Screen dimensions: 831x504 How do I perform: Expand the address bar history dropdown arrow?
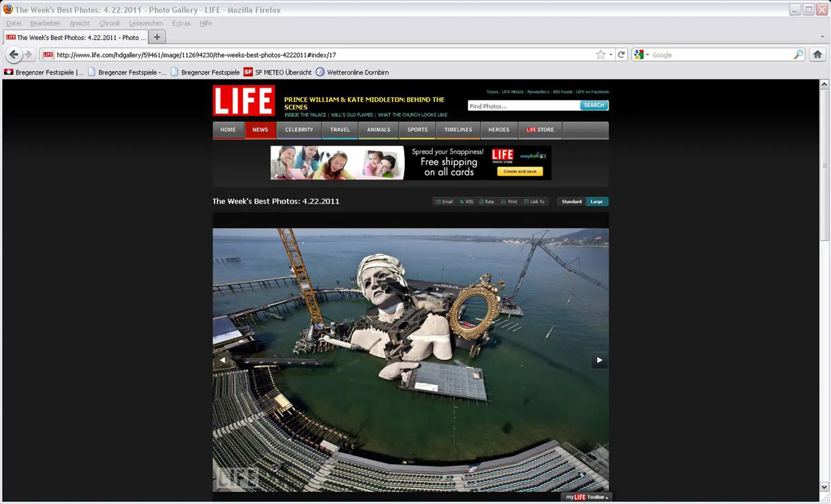coord(611,55)
